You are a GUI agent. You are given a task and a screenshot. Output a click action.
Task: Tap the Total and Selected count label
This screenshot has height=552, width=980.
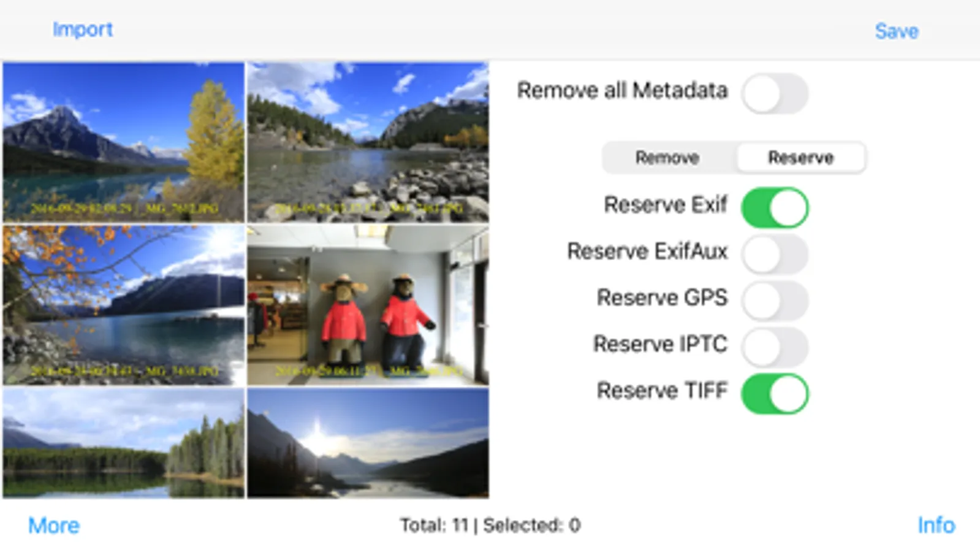490,526
